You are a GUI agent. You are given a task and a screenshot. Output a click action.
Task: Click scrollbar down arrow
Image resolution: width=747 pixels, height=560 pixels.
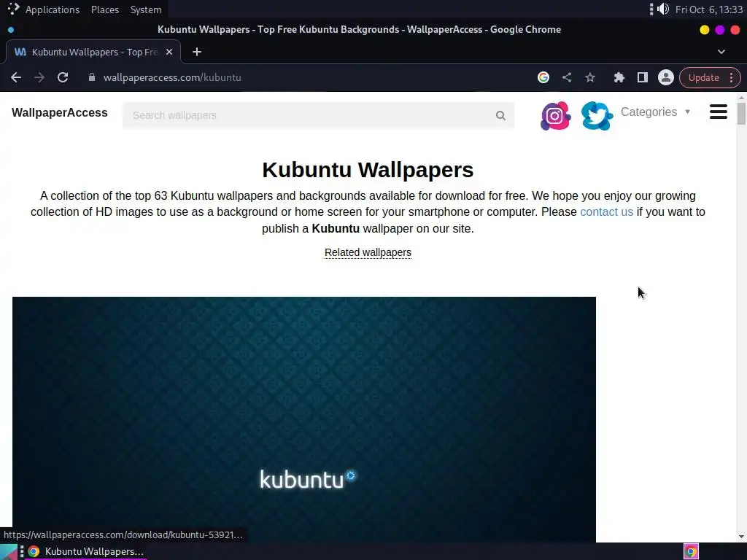click(741, 537)
